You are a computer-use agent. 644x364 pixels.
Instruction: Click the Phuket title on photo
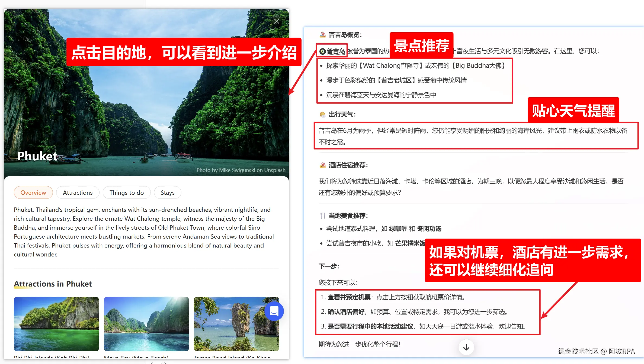(37, 156)
